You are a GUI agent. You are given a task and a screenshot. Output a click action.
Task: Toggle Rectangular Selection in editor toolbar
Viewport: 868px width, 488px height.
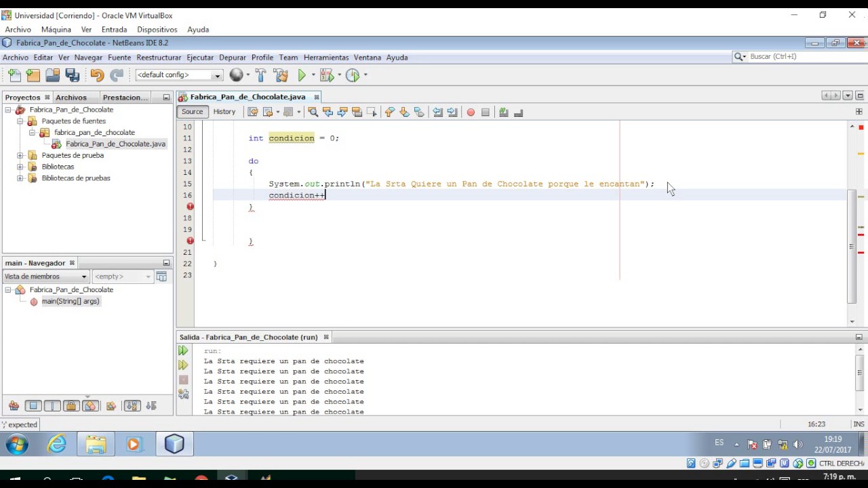372,112
